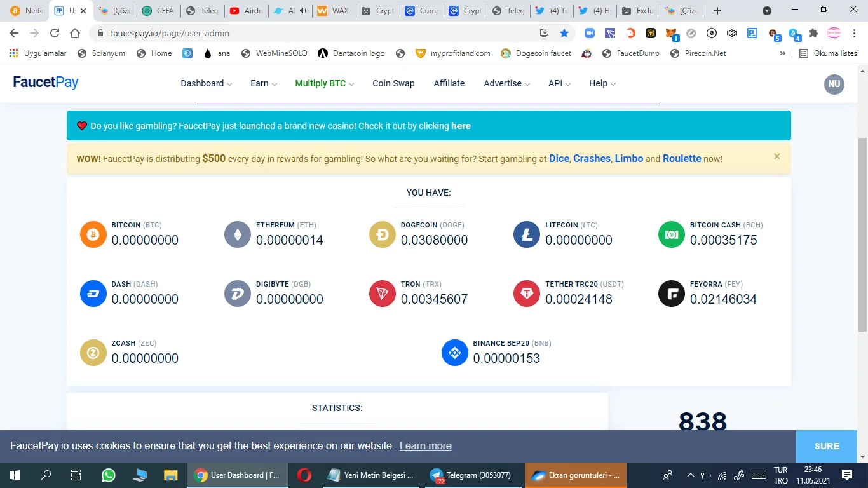Open the Limbo game link
This screenshot has height=488, width=868.
click(629, 159)
